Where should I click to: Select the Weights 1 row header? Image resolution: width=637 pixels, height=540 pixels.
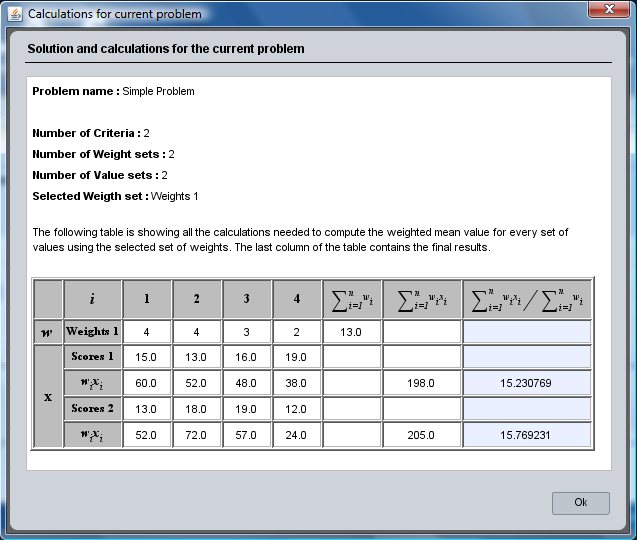click(x=92, y=332)
